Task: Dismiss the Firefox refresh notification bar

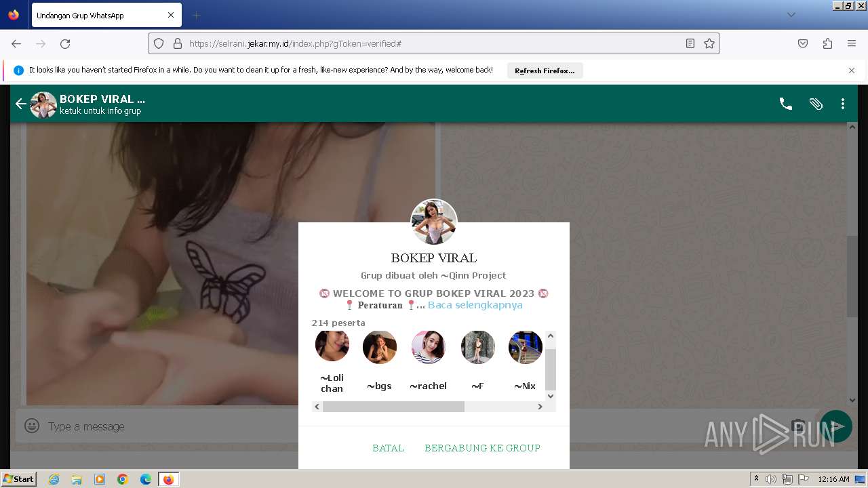Action: pos(852,70)
